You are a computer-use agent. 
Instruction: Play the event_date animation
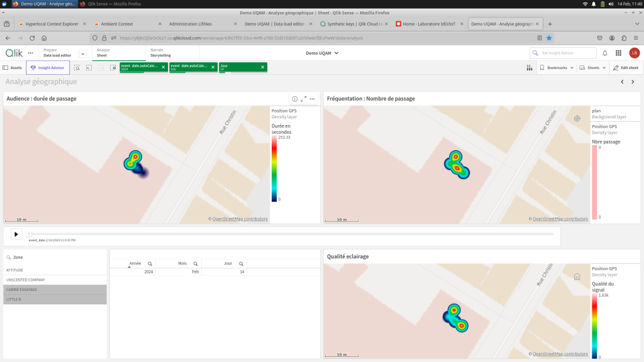click(16, 234)
